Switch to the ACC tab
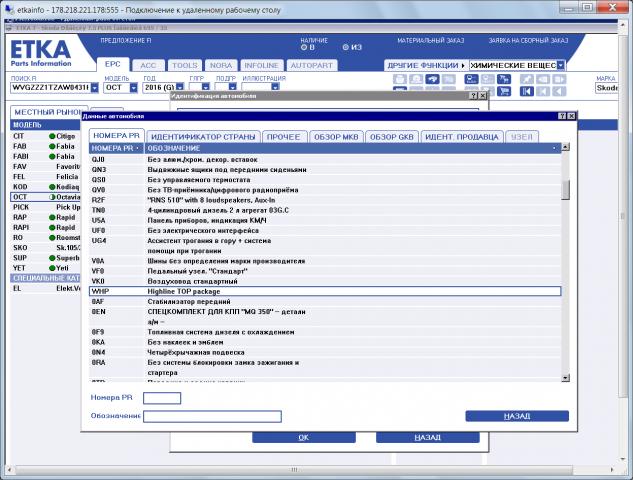Viewport: 633px width, 480px height. click(x=148, y=65)
